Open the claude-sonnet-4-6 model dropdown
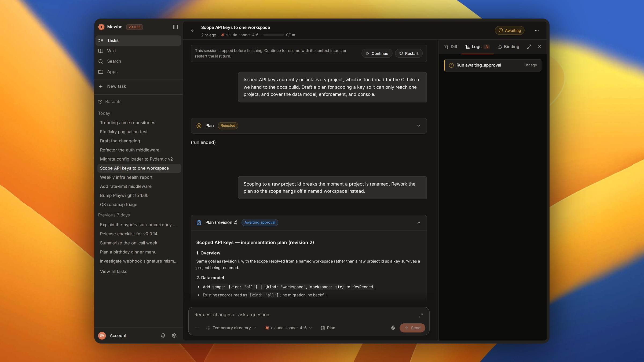644x362 pixels. pyautogui.click(x=288, y=328)
